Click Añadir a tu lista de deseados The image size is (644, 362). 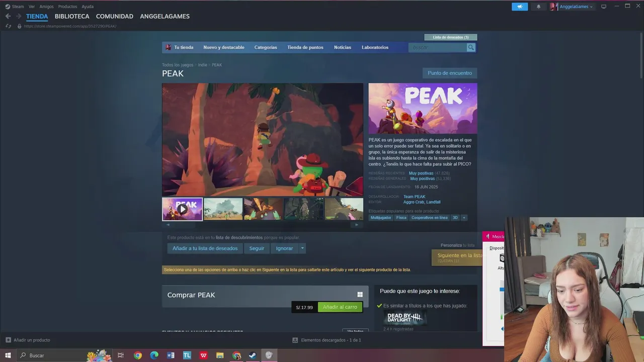pyautogui.click(x=205, y=248)
